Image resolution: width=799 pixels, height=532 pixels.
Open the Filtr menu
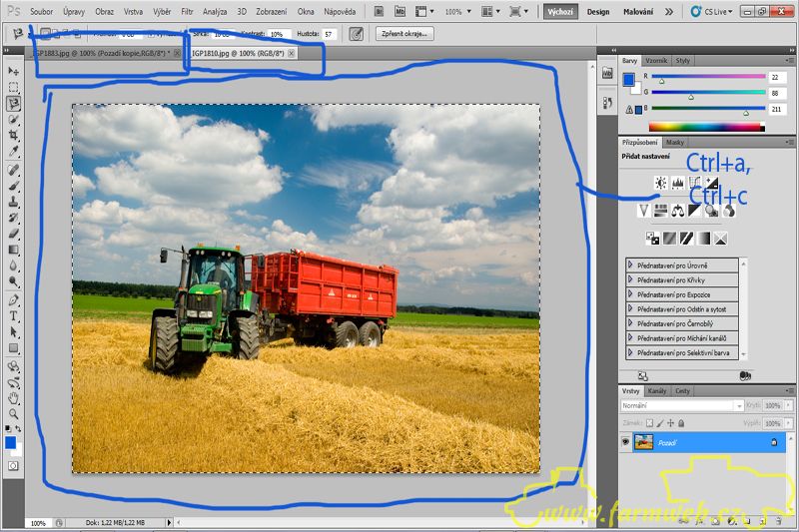click(187, 12)
